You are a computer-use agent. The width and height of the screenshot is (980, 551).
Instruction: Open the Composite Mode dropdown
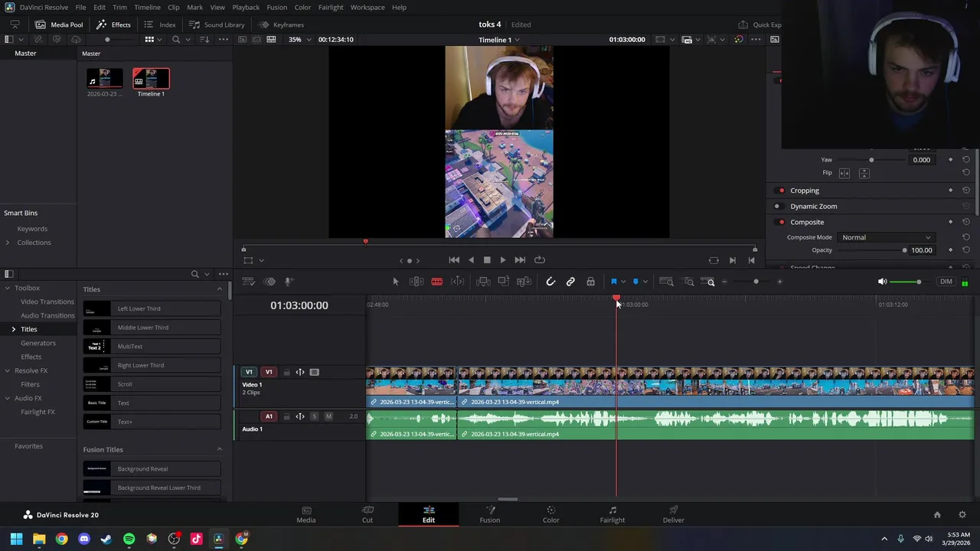[x=887, y=237]
